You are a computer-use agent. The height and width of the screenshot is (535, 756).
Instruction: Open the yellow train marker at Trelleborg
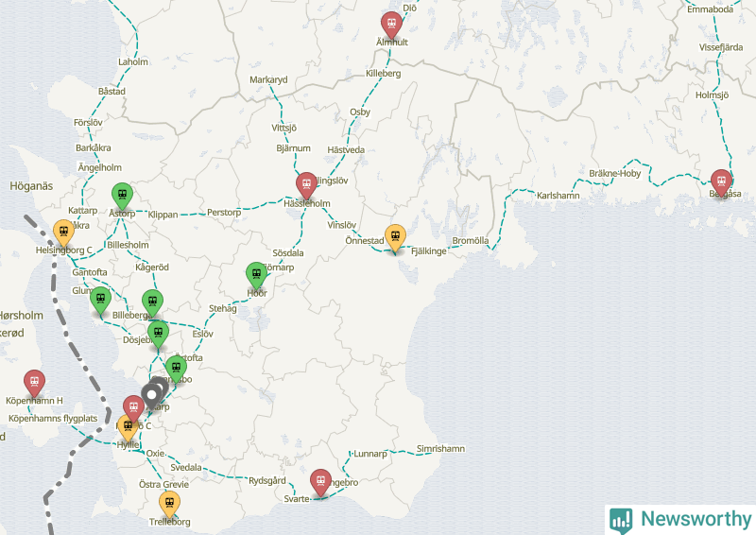(170, 504)
